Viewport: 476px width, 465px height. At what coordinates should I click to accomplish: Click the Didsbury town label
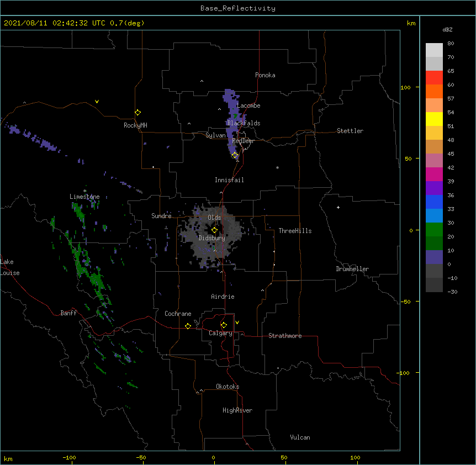211,238
